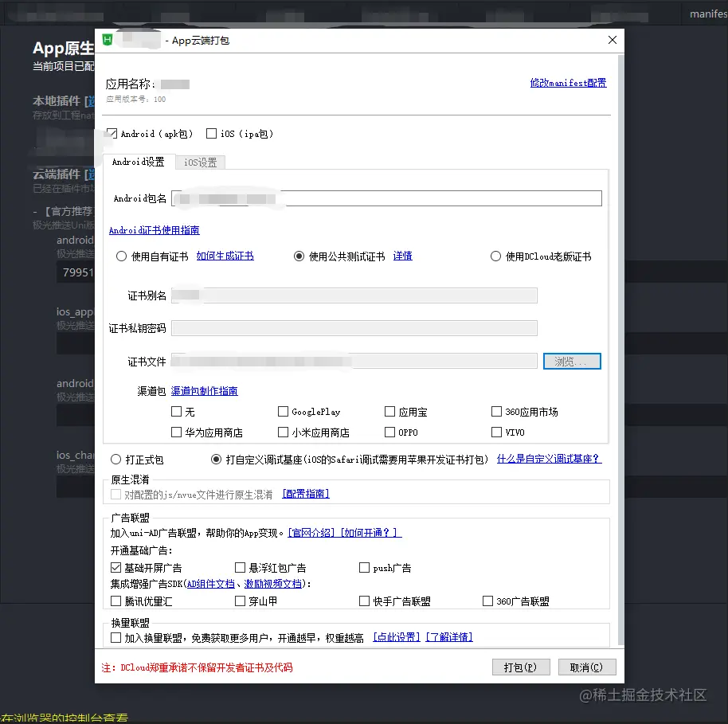Click the dialog's vertical scrollbar
Screen dimensions: 728x724
620,350
